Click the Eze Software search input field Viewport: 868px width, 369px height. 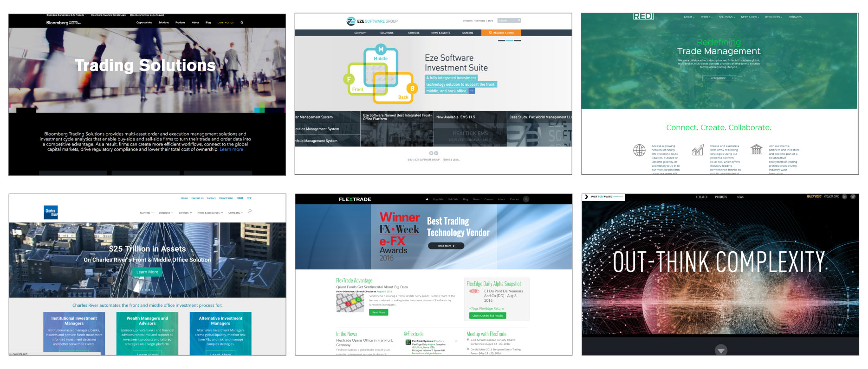(x=506, y=21)
